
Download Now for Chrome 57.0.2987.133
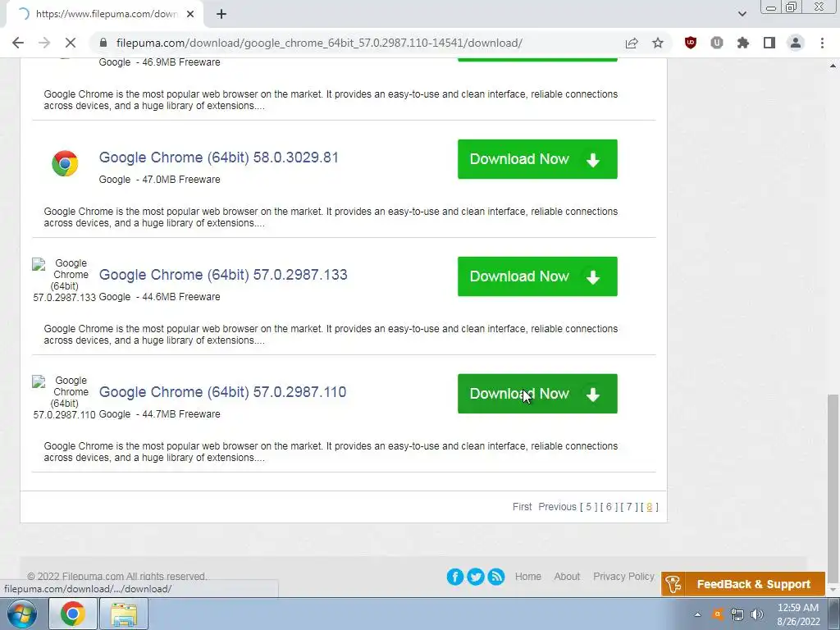pos(537,276)
